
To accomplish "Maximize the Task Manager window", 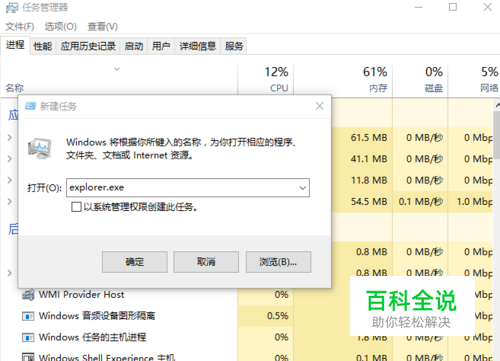I will 453,7.
